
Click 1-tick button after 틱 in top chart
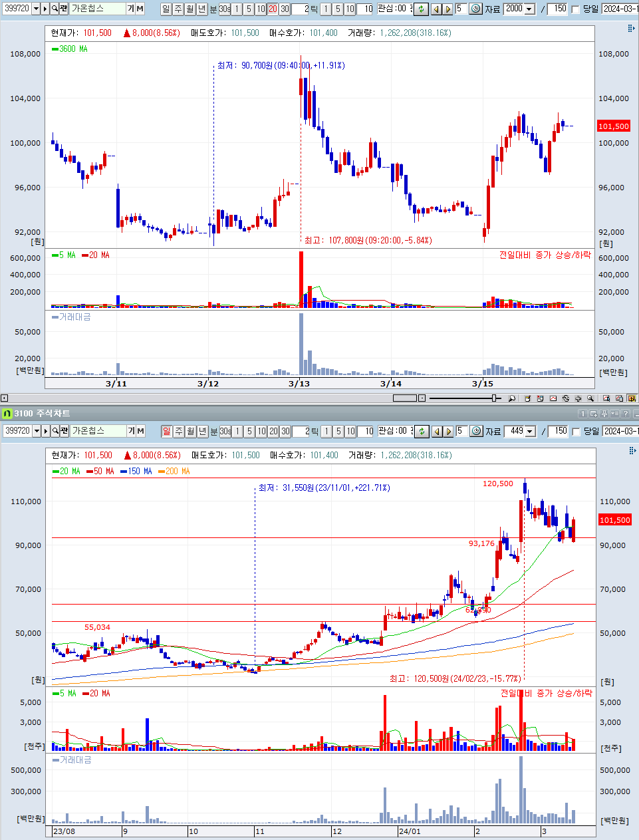tap(326, 9)
